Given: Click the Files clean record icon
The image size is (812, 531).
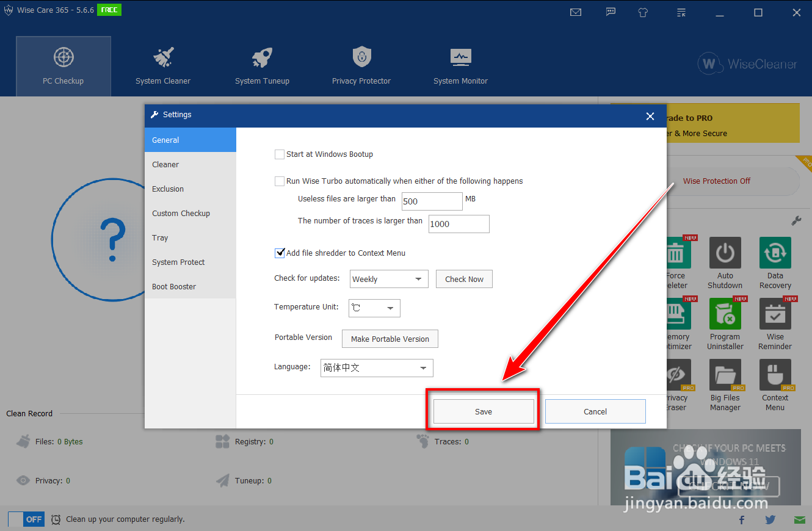Looking at the screenshot, I should [23, 441].
